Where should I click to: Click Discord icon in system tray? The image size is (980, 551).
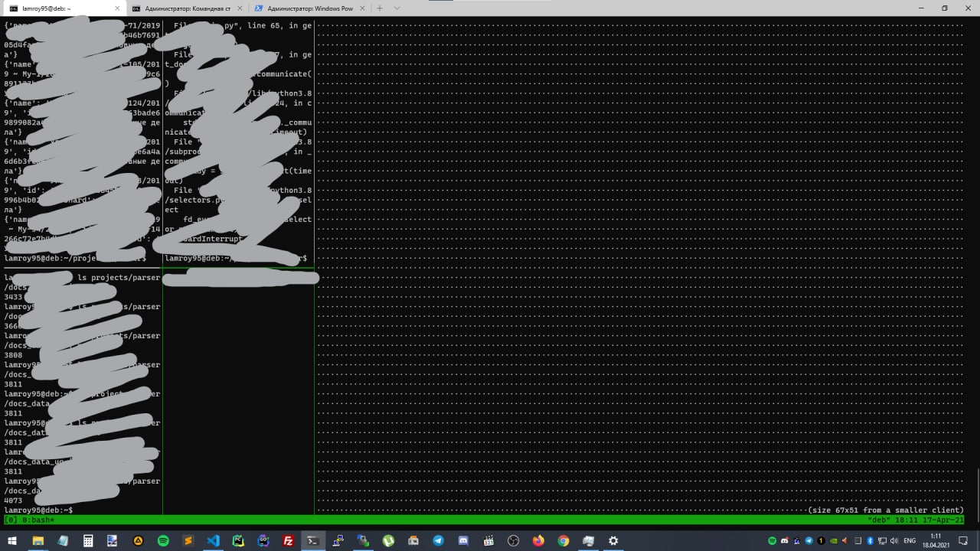tap(784, 540)
